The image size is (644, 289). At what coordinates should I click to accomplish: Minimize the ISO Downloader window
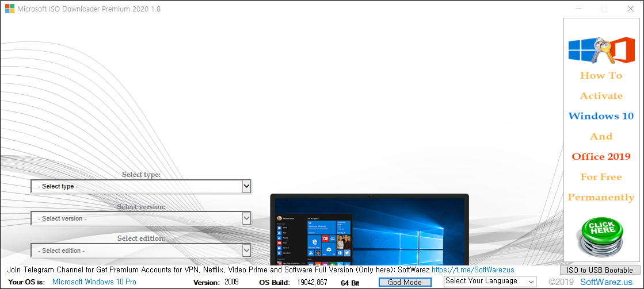point(578,9)
